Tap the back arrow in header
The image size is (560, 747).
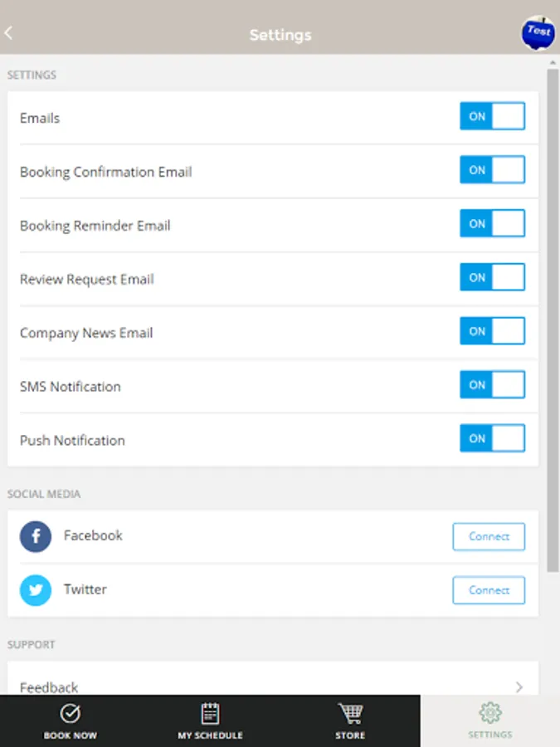click(x=9, y=34)
